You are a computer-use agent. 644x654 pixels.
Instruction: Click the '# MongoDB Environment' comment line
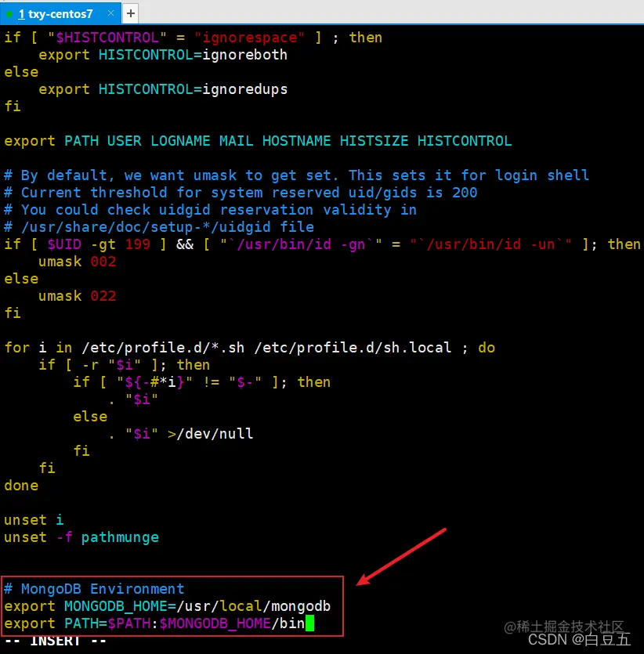94,588
